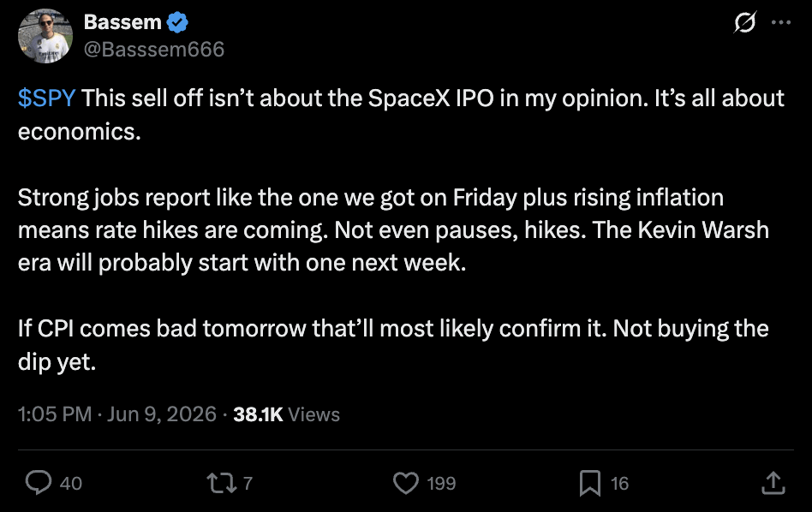The height and width of the screenshot is (512, 812).
Task: Open the three-dot more options menu
Action: pyautogui.click(x=781, y=22)
